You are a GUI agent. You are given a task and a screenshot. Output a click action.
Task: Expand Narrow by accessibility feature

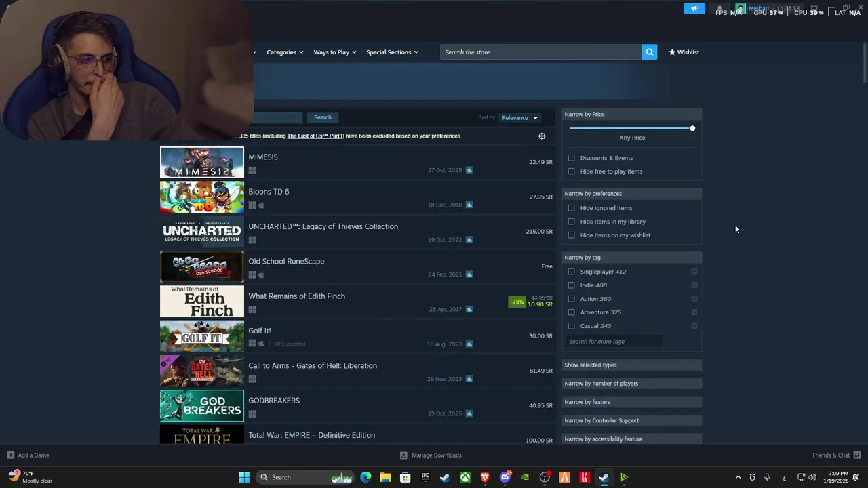click(x=632, y=439)
